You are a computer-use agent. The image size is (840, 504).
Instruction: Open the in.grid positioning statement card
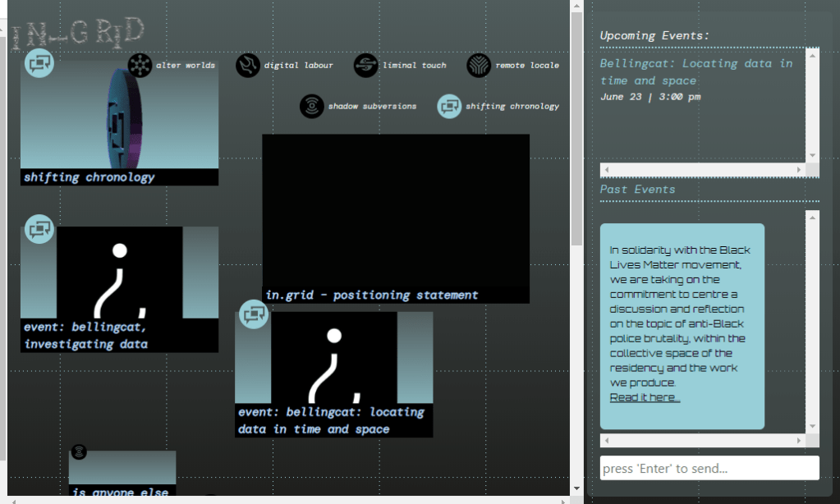[395, 218]
